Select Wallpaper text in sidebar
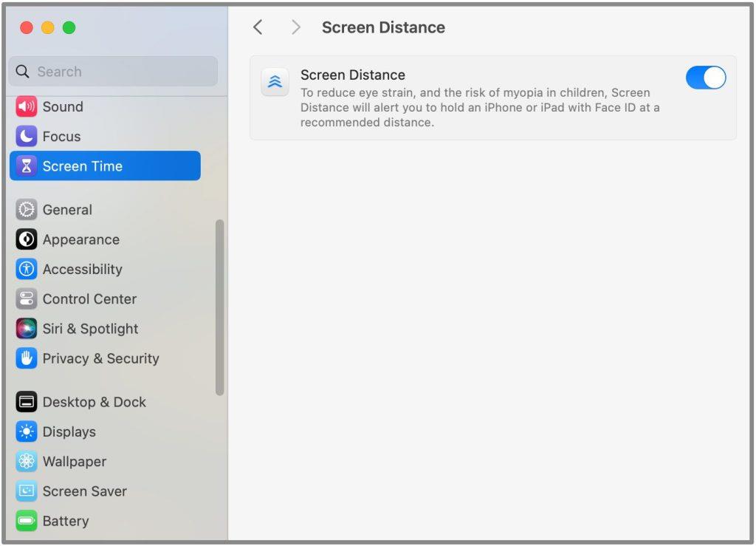756x546 pixels. coord(75,462)
